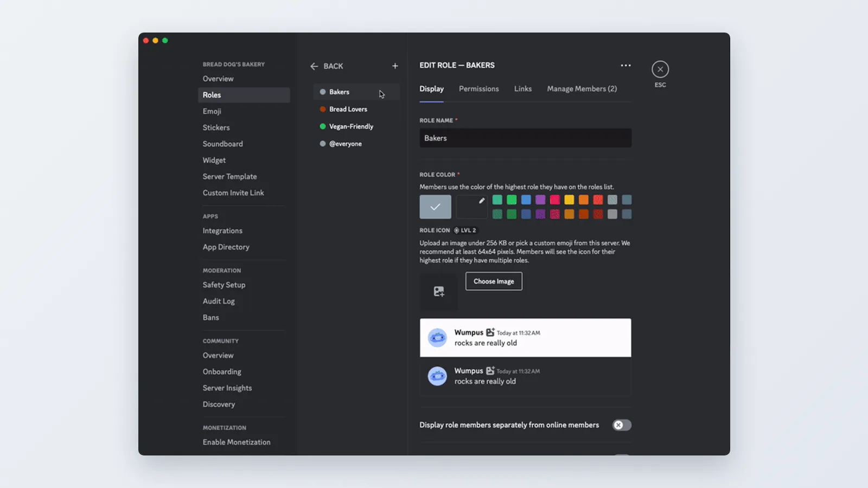This screenshot has height=488, width=868.
Task: Pick the purple role color swatch
Action: pyautogui.click(x=540, y=200)
